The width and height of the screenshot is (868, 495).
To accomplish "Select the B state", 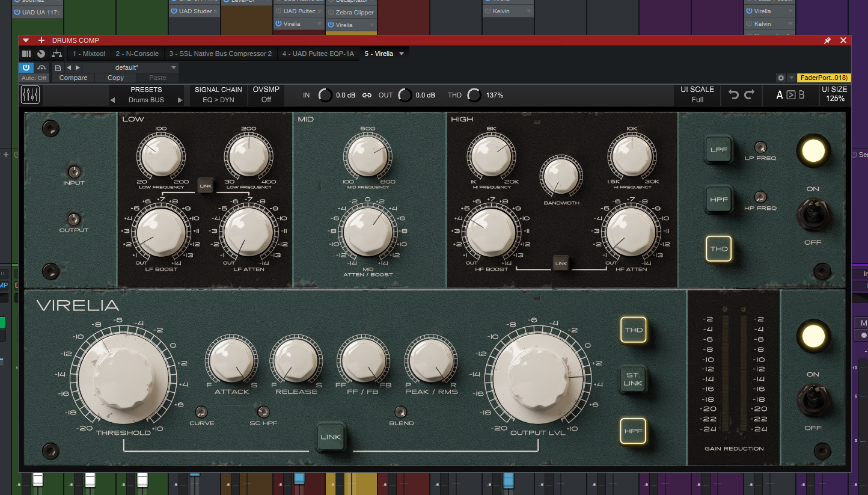I will click(801, 95).
